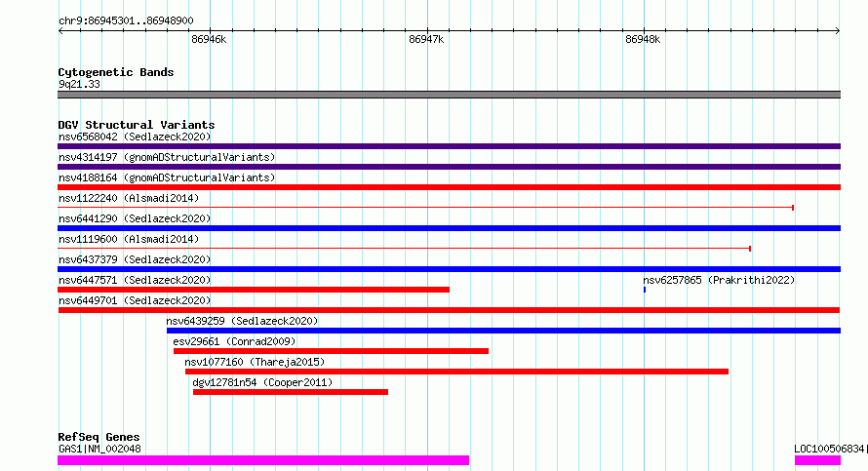
Task: Open nsv6449701 (Sedlazeck2020) label
Action: pos(135,300)
